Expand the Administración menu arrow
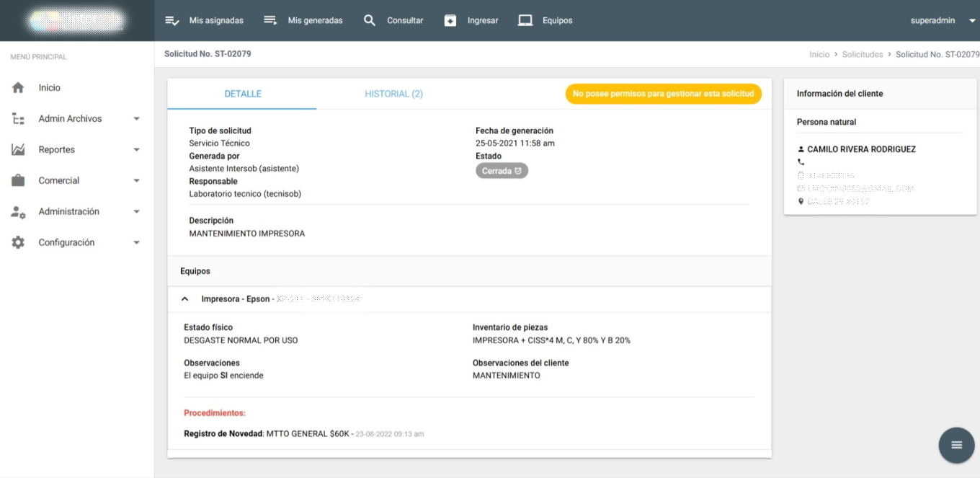Viewport: 980px width, 478px height. [137, 212]
